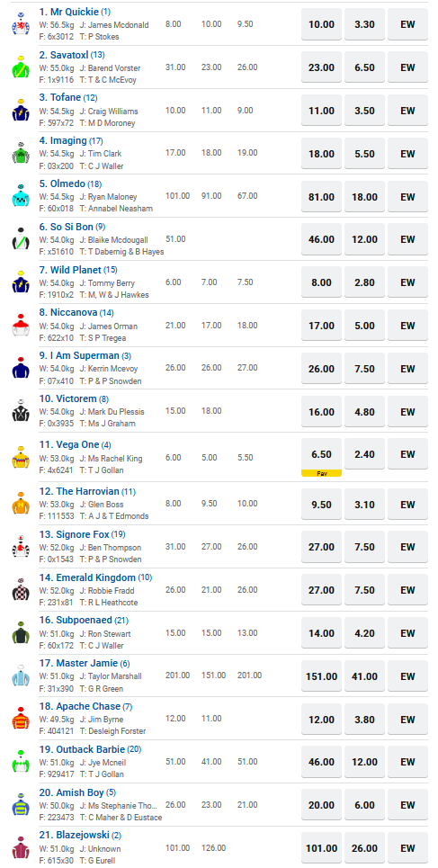Choose EW bet for Subpoenaed
The image size is (438, 868).
[x=407, y=633]
